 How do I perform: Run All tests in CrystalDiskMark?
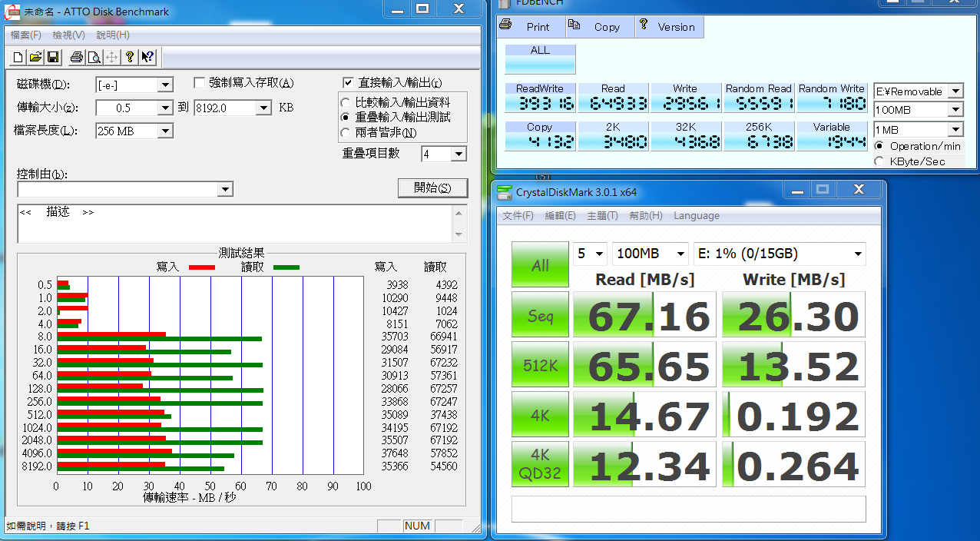pos(540,265)
